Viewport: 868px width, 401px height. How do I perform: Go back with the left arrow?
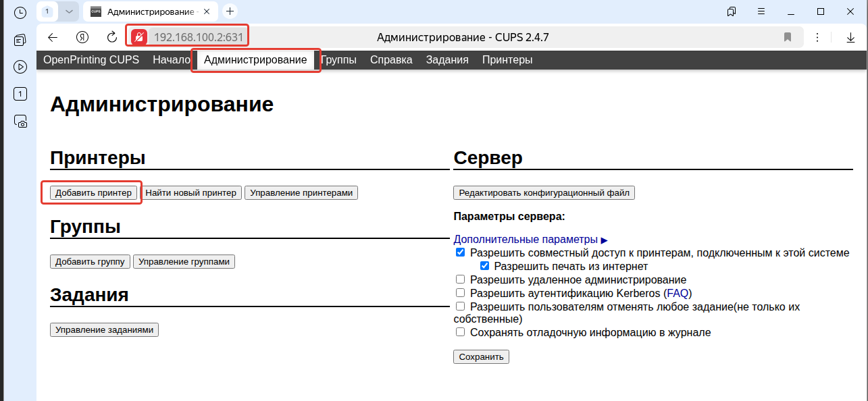click(53, 37)
